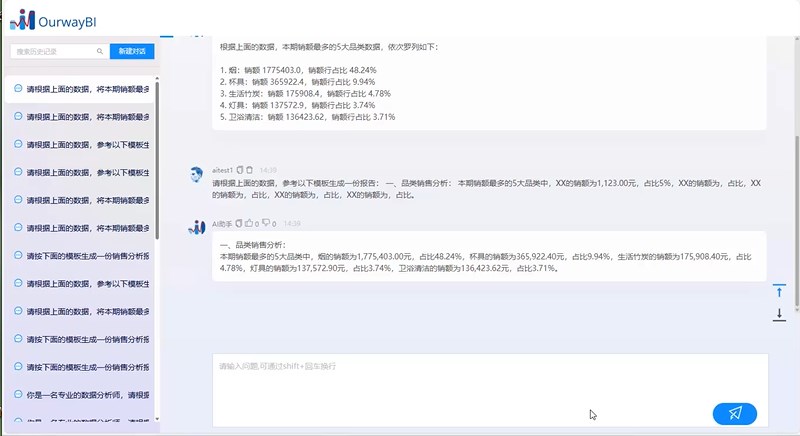Click the line '2. 杯具: 销额 365922.4'
The width and height of the screenshot is (800, 436).
tap(297, 82)
